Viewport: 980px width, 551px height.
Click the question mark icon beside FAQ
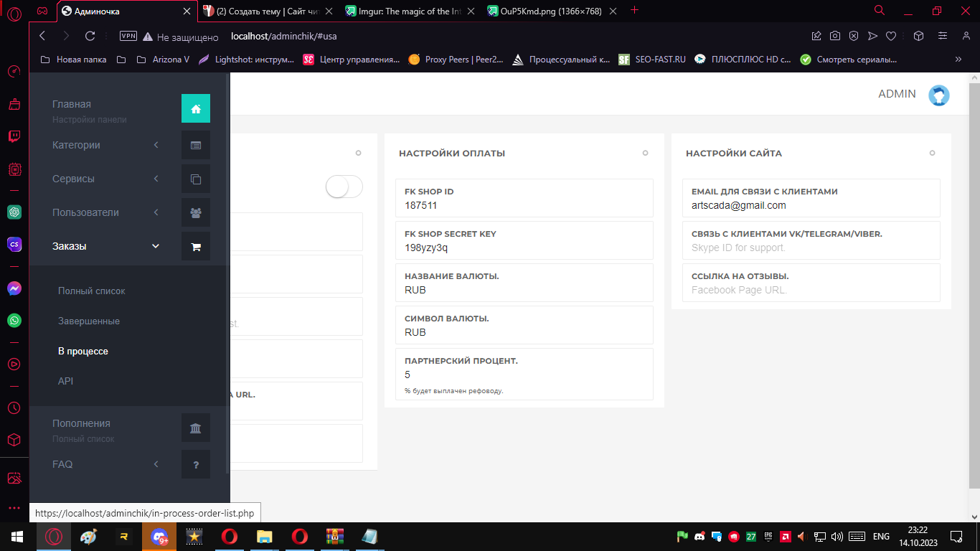coord(196,464)
